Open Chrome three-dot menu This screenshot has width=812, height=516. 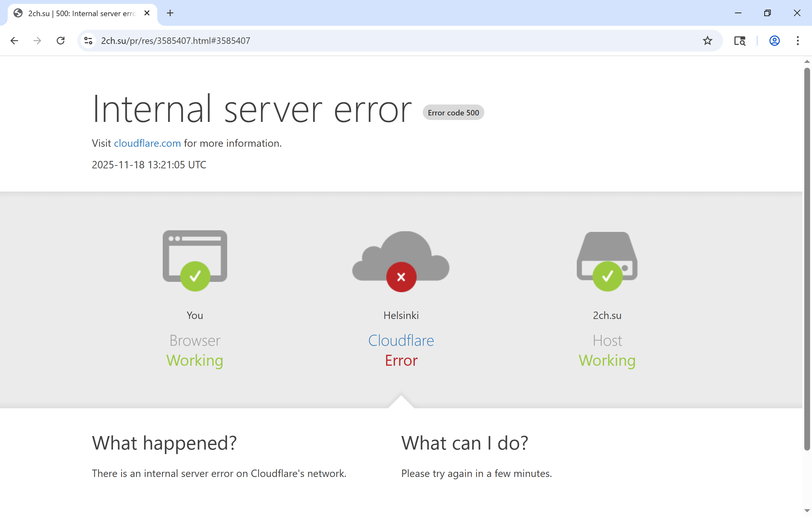click(x=797, y=41)
